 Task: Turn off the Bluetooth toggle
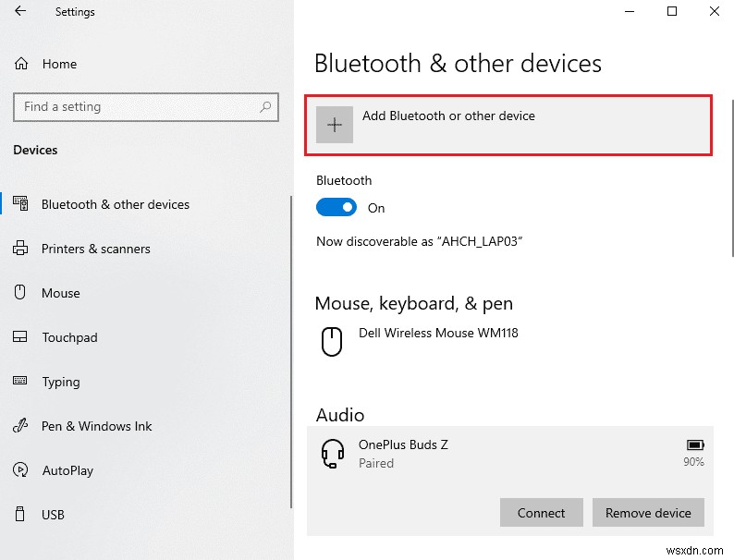tap(336, 208)
